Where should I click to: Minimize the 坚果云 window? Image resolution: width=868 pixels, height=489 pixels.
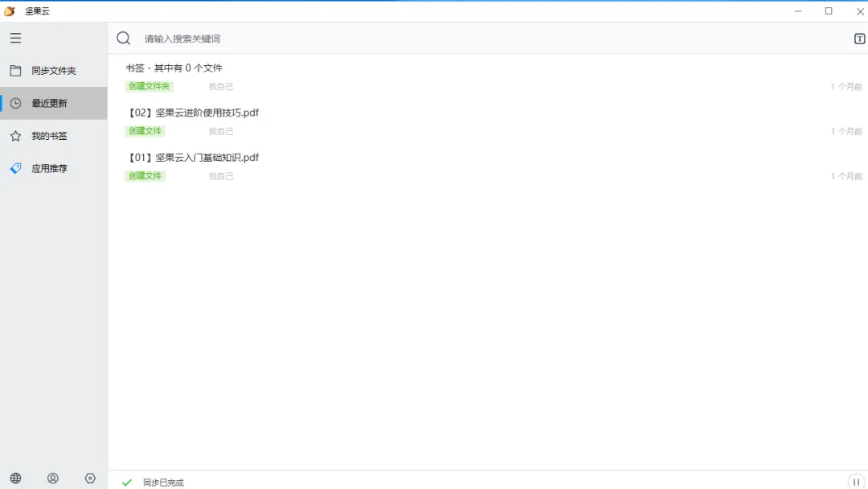click(x=798, y=11)
